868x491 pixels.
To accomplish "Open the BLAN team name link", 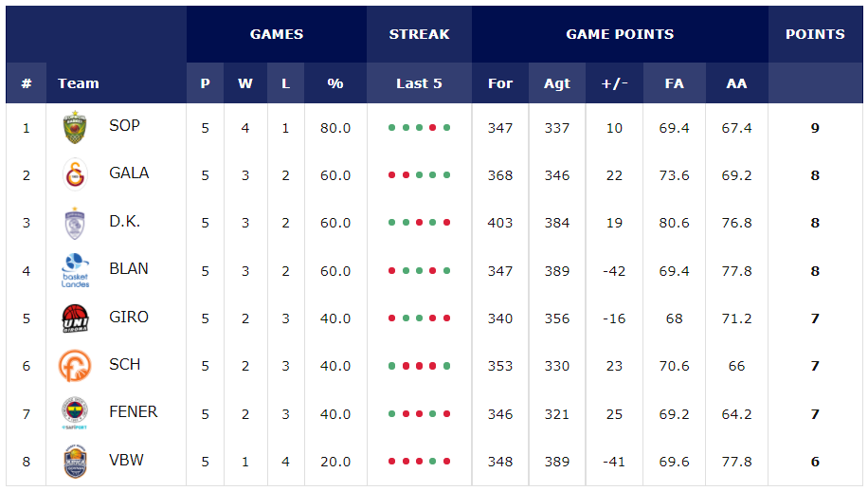I will pyautogui.click(x=129, y=268).
